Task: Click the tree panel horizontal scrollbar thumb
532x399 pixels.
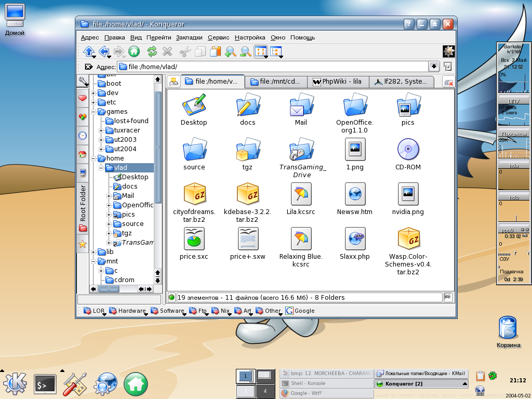Action: click(109, 289)
